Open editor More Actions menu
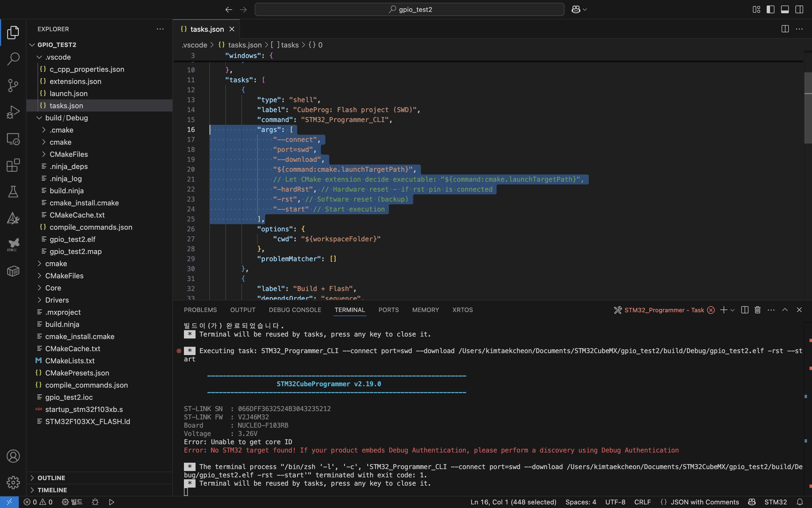812x508 pixels. pyautogui.click(x=799, y=29)
